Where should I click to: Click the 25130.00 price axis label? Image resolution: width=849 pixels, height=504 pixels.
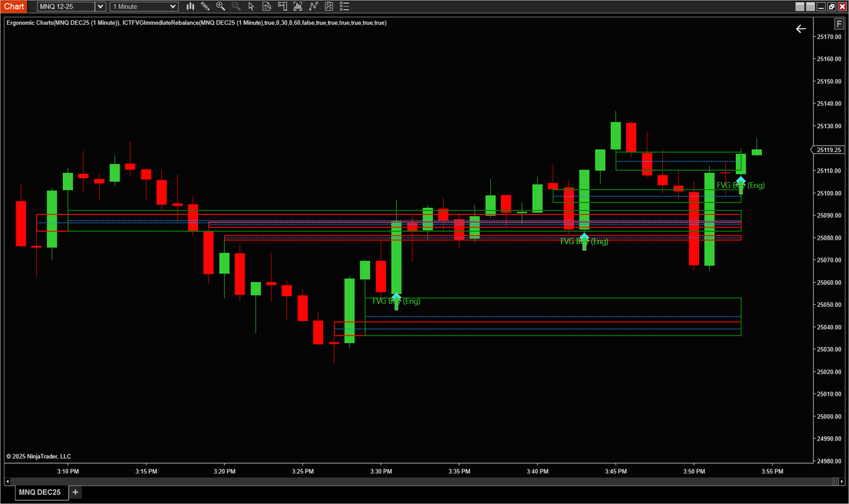point(828,126)
